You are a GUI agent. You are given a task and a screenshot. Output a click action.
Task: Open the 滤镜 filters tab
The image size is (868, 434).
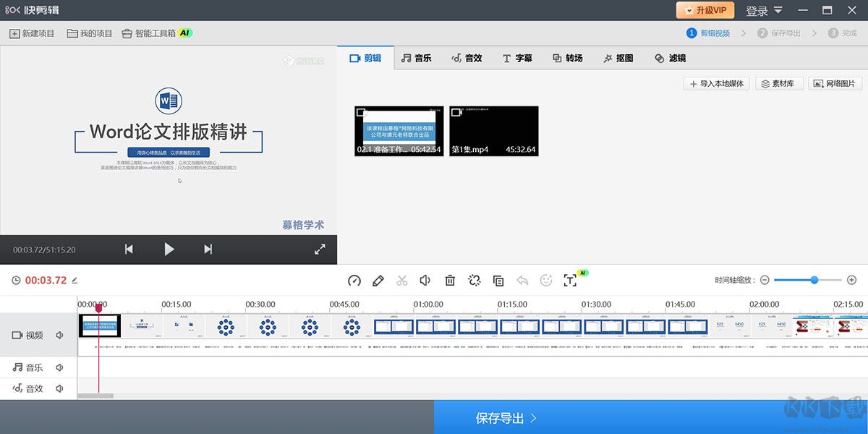(671, 59)
